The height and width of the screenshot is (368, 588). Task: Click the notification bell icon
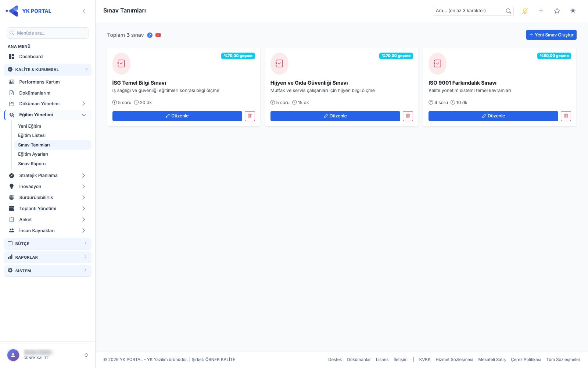pos(525,11)
